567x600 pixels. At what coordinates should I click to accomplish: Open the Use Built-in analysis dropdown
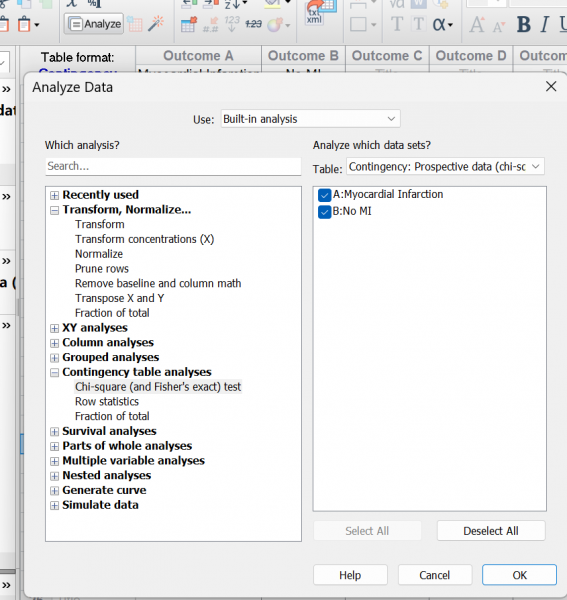point(311,119)
